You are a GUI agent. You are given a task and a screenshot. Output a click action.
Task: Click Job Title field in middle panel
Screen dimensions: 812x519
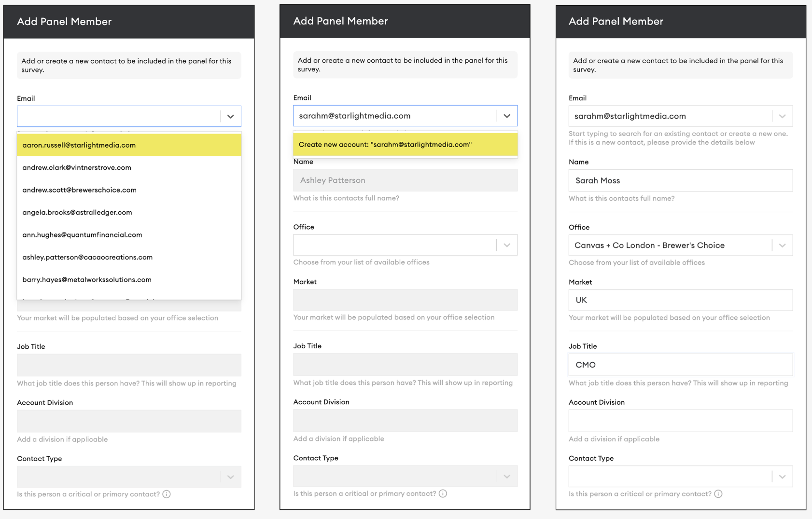click(406, 365)
